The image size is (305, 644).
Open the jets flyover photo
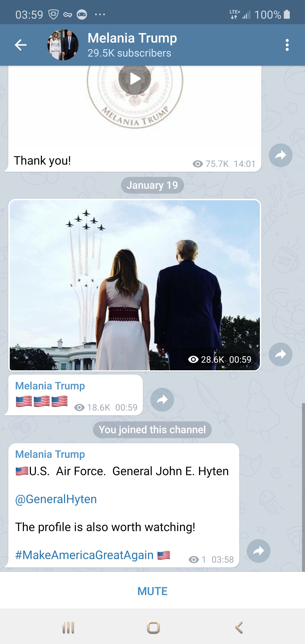click(x=135, y=285)
